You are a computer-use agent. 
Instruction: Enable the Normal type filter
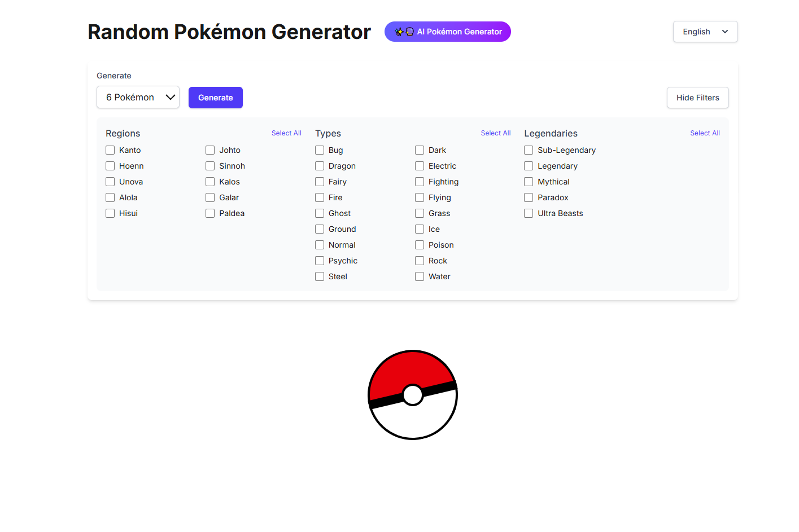(x=320, y=245)
